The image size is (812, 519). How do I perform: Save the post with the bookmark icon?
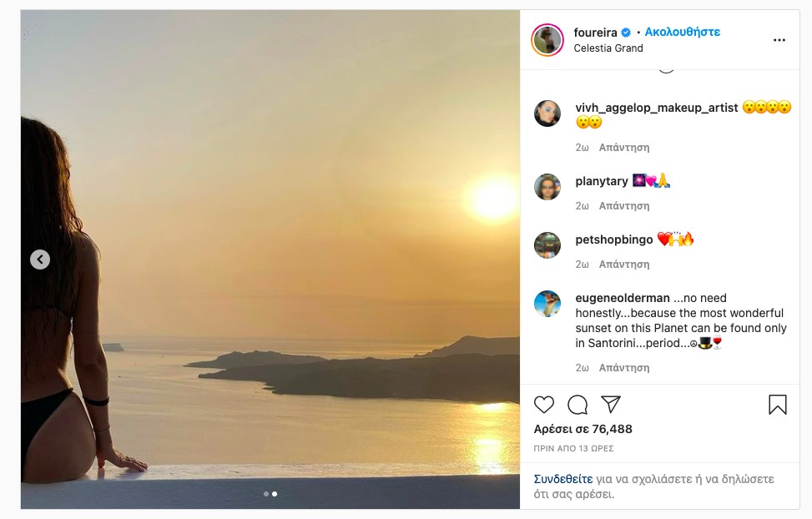pos(777,405)
